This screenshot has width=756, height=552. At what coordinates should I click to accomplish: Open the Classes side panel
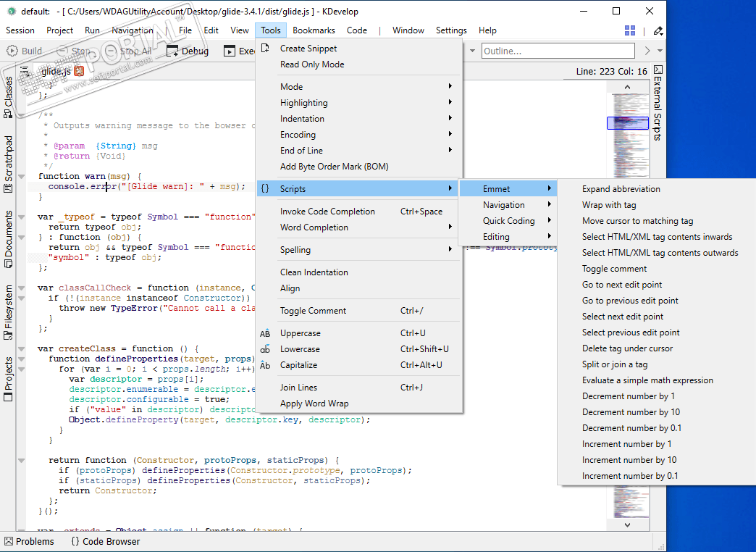click(8, 96)
